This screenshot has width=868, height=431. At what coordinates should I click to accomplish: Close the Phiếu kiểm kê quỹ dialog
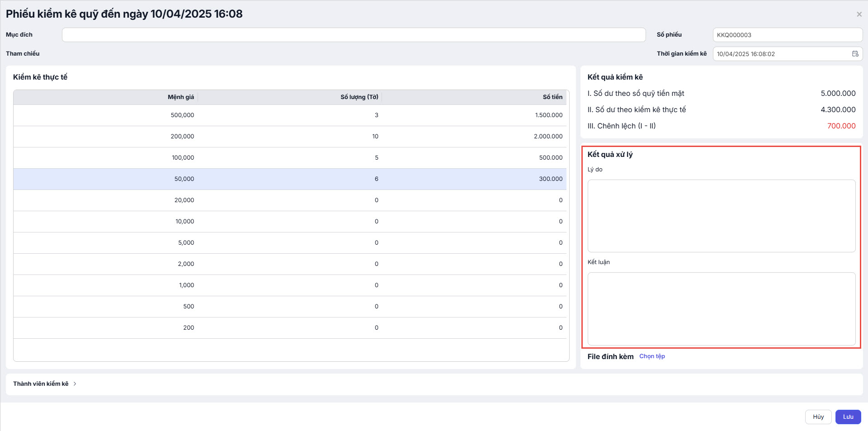click(859, 14)
